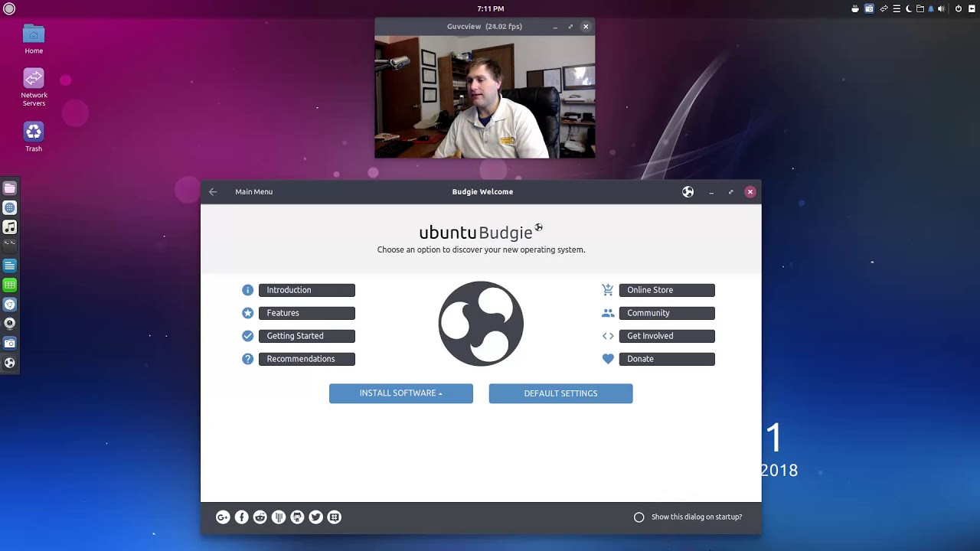Open the notifications bell icon
980x551 pixels.
pyautogui.click(x=931, y=9)
